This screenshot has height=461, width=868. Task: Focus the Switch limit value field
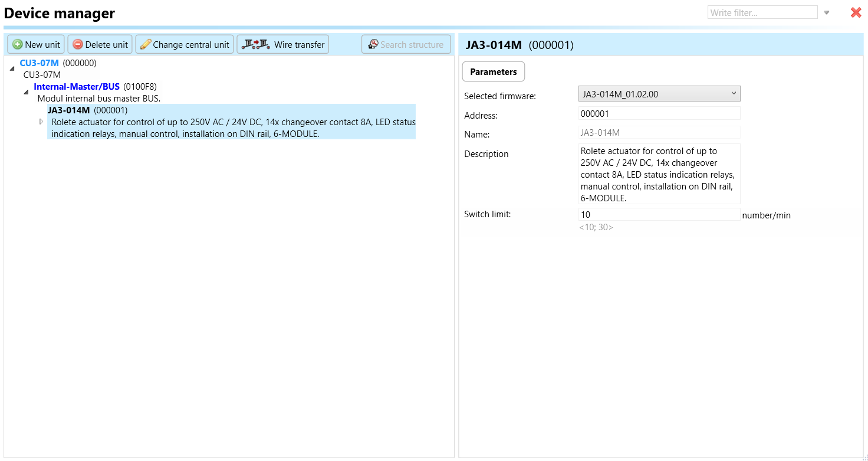(x=659, y=215)
